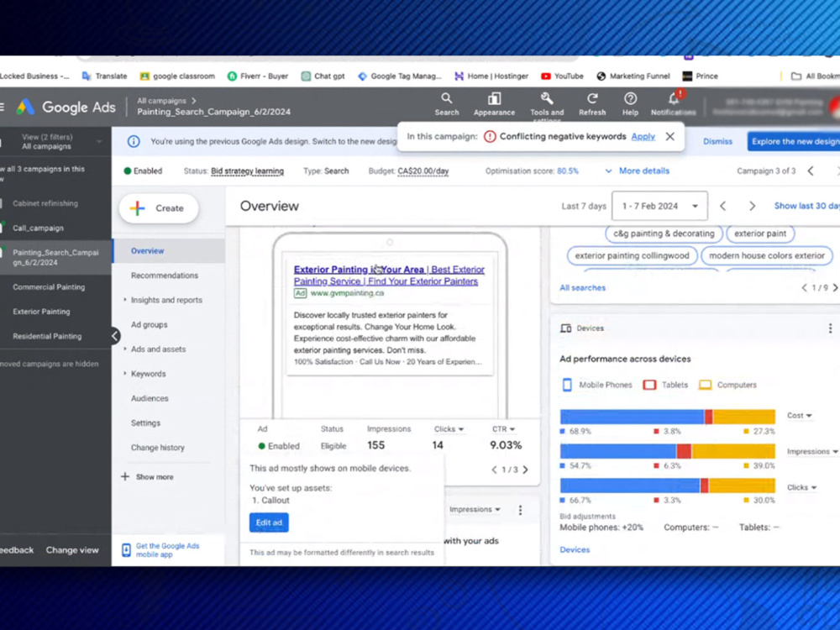Viewport: 840px width, 630px height.
Task: Open the date range dropdown 1 - 7 Feb 2024
Action: click(659, 207)
